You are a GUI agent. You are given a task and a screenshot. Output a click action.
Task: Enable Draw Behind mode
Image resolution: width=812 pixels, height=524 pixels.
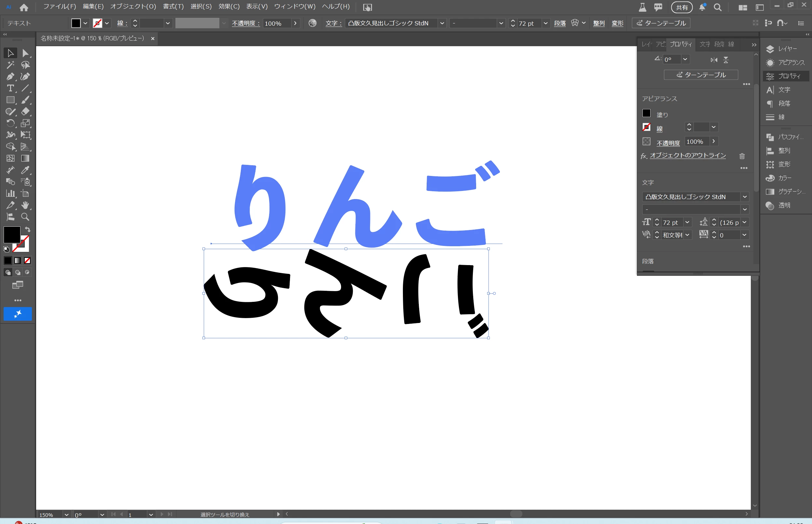point(18,272)
